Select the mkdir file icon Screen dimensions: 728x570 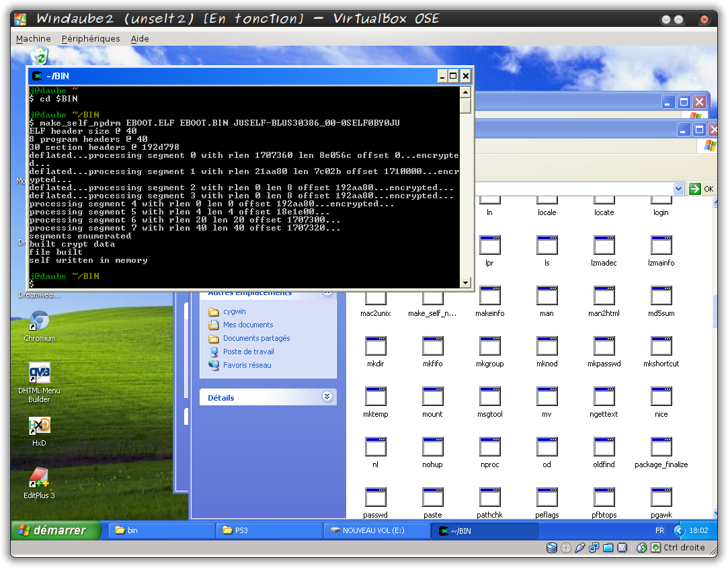click(x=376, y=346)
